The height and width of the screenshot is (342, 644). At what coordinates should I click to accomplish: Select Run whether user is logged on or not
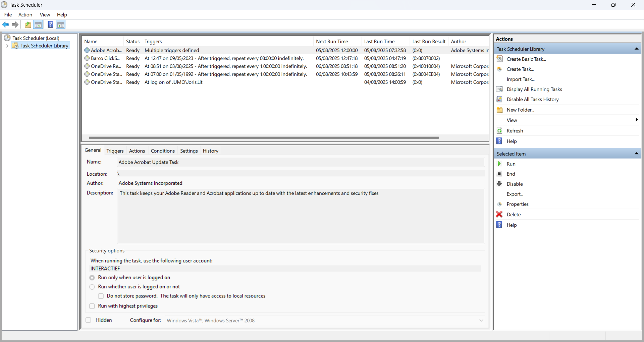[92, 287]
